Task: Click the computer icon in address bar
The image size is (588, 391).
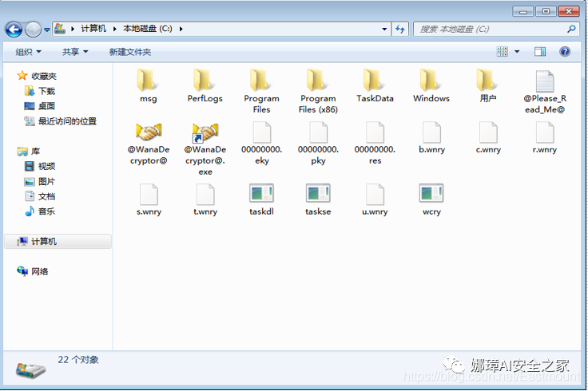Action: point(60,29)
